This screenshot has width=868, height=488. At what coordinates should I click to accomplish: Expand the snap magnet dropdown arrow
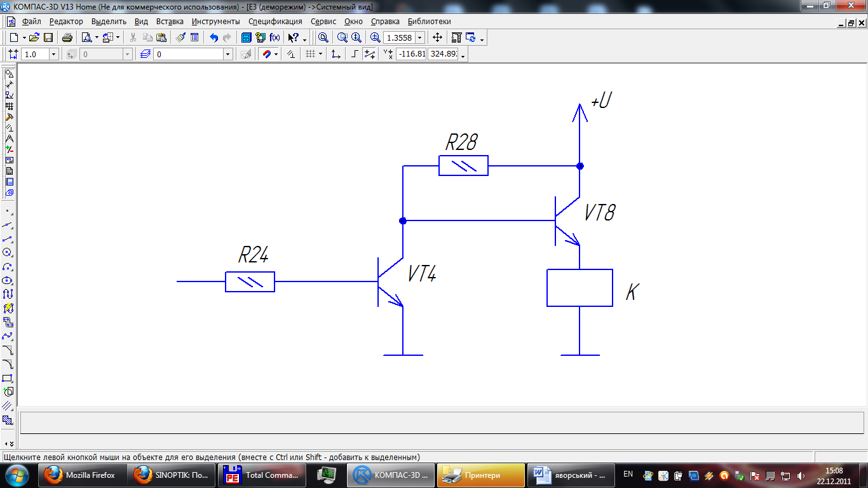(276, 55)
